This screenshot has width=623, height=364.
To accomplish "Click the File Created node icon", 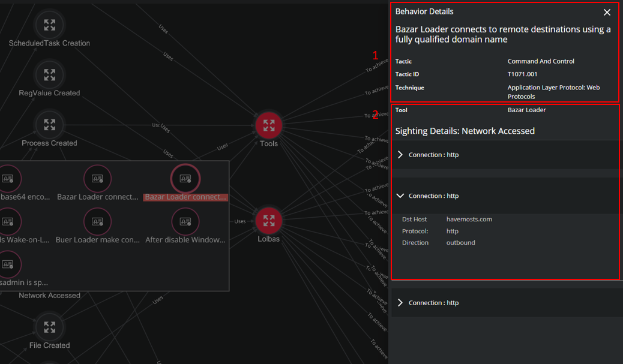I will [49, 327].
